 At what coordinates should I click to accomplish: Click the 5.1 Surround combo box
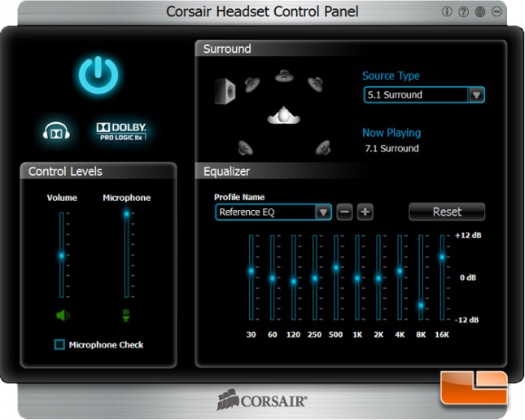click(x=424, y=94)
